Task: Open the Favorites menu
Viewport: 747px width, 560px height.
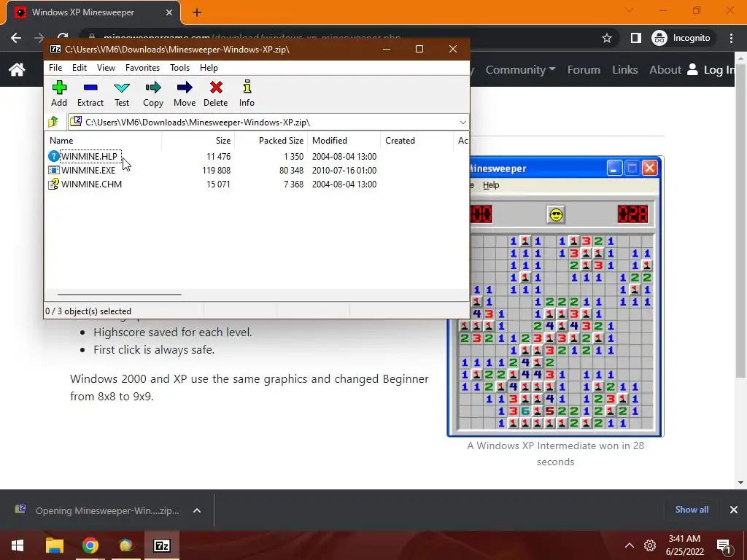Action: (x=142, y=68)
